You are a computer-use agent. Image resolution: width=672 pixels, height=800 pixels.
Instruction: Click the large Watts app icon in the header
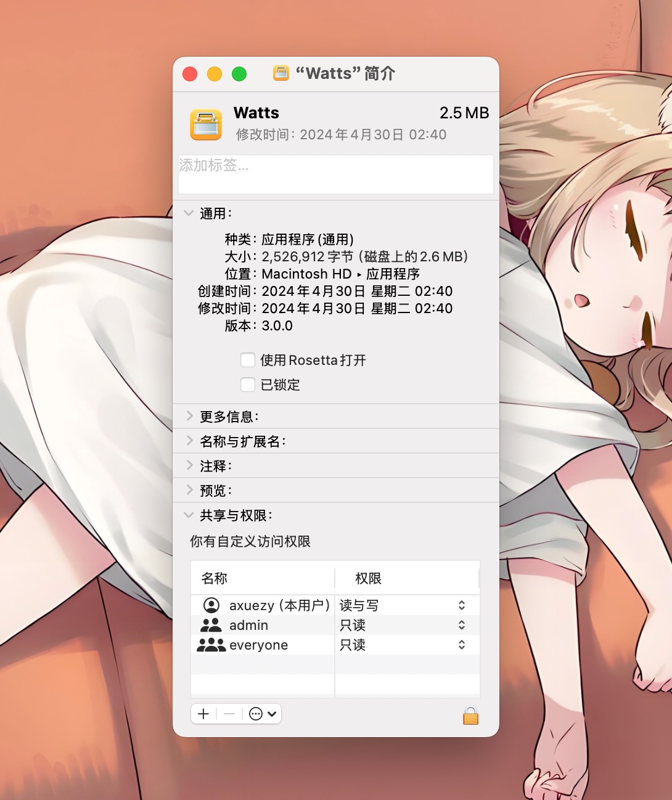(x=206, y=124)
